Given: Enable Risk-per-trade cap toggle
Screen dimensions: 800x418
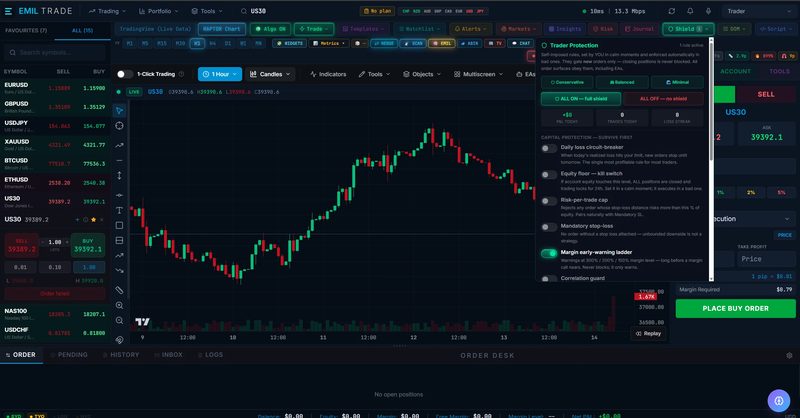Looking at the screenshot, I should (549, 201).
